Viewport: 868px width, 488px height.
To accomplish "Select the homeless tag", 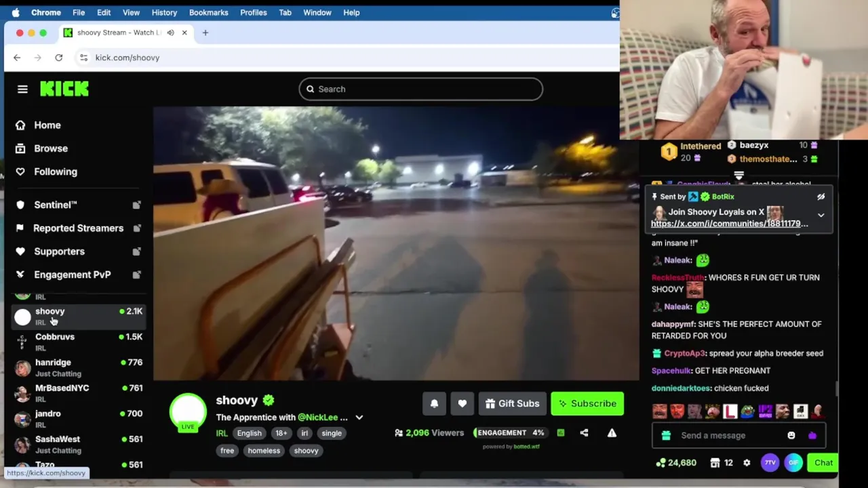I will click(264, 451).
